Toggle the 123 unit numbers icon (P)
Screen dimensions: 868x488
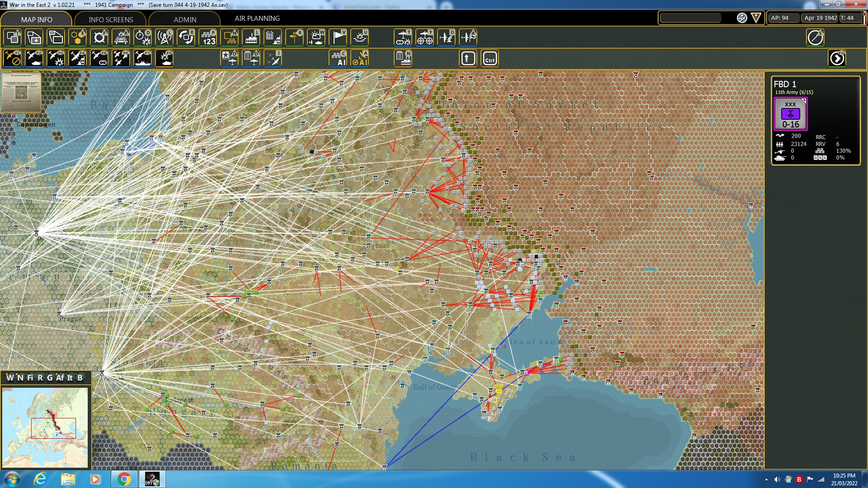pos(208,38)
